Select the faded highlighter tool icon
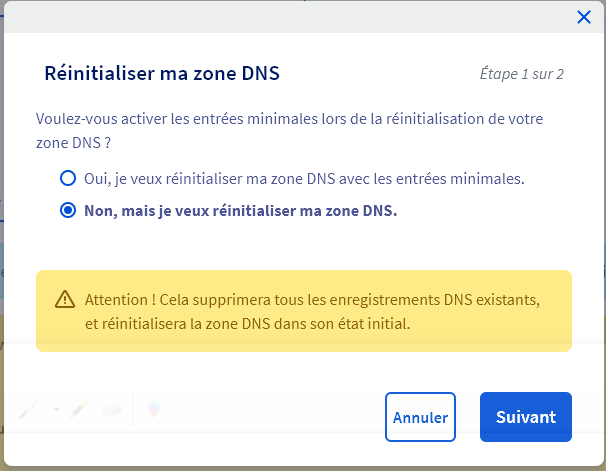This screenshot has width=606, height=471. 80,409
